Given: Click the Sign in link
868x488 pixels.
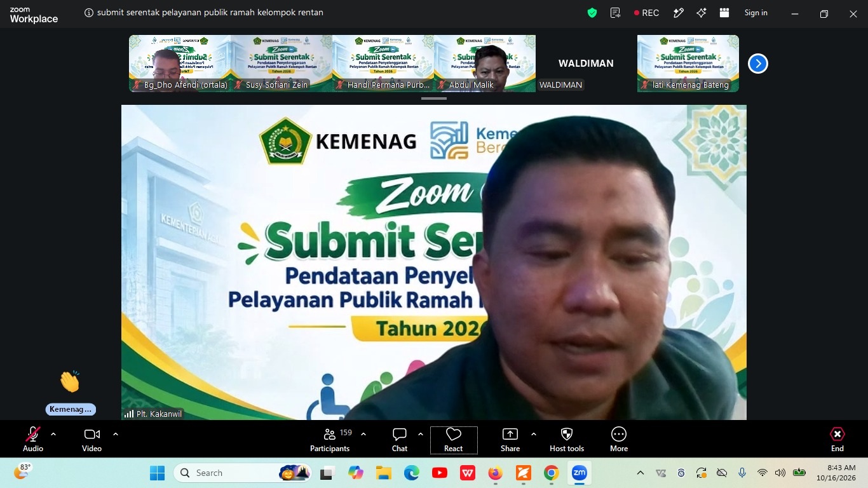Looking at the screenshot, I should [756, 13].
